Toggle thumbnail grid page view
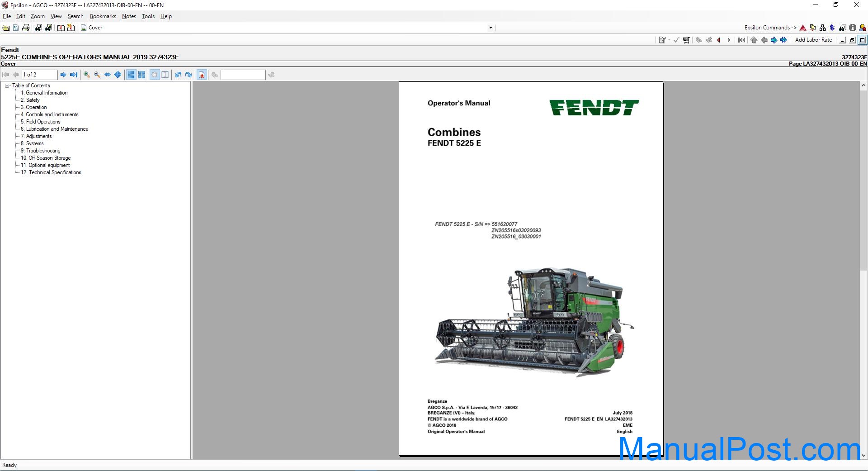 [142, 75]
